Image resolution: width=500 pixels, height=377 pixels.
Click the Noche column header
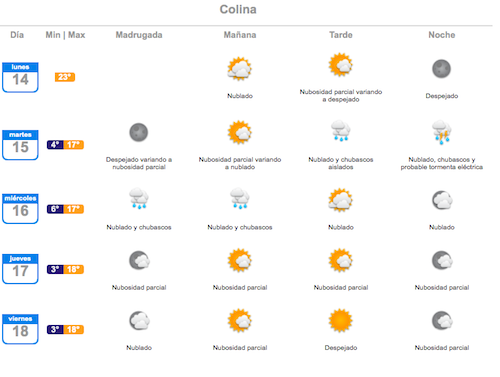pos(442,35)
